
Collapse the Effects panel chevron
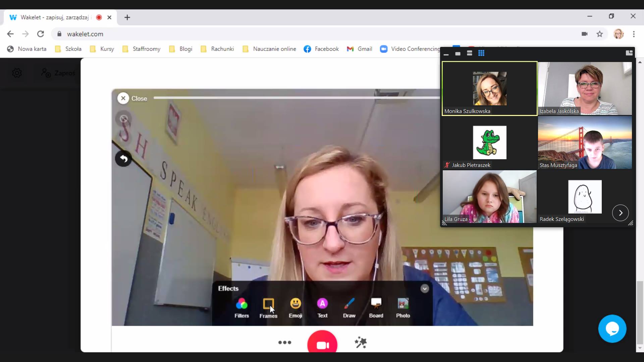(x=425, y=289)
